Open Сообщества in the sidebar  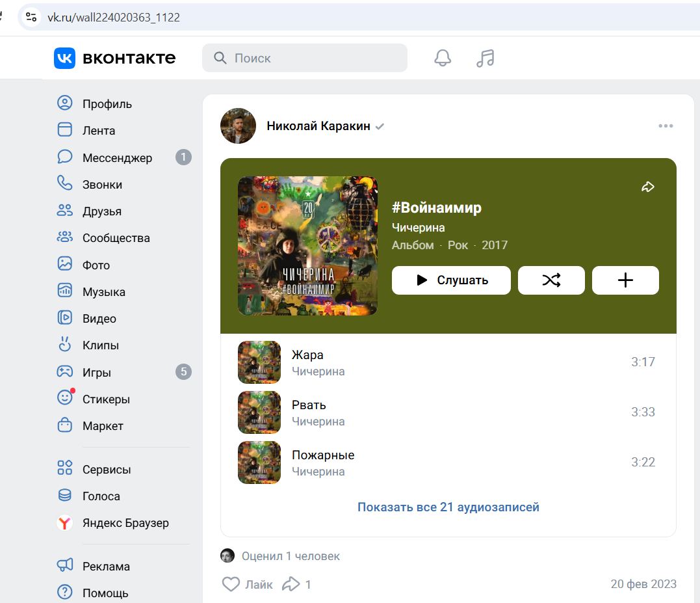pos(116,238)
